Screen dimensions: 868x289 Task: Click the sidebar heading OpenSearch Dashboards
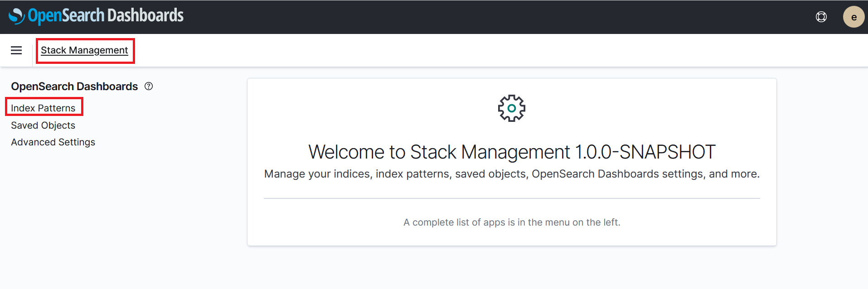[74, 86]
